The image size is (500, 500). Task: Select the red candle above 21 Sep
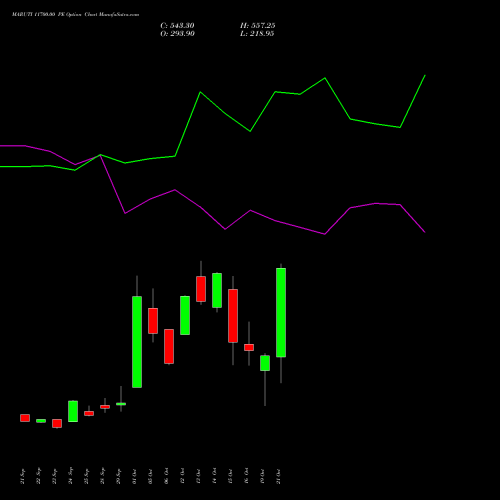25,418
